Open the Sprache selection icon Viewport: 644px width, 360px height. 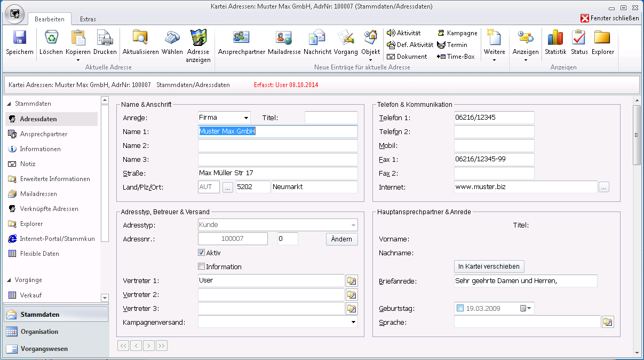coord(608,322)
